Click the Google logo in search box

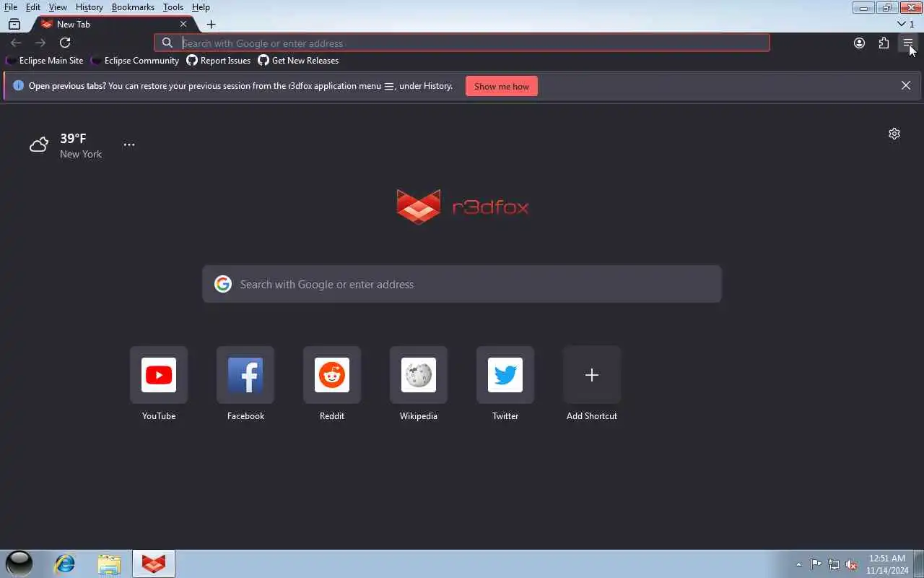coord(223,284)
